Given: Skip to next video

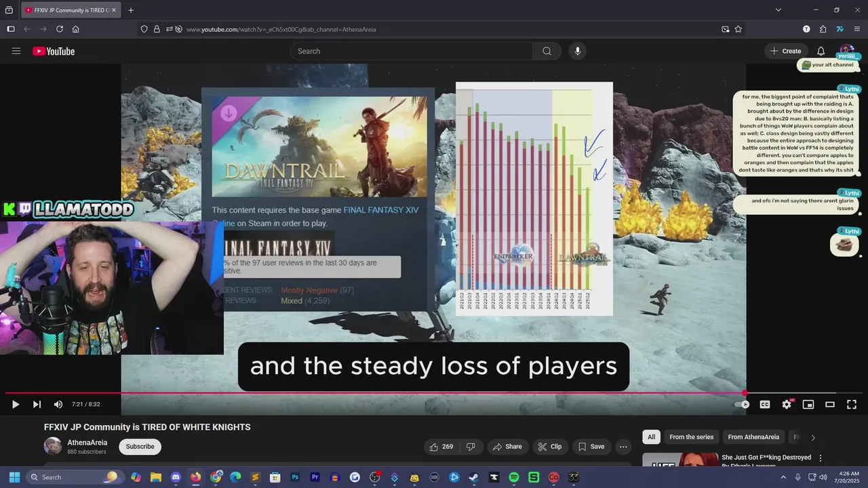Looking at the screenshot, I should pyautogui.click(x=37, y=405).
